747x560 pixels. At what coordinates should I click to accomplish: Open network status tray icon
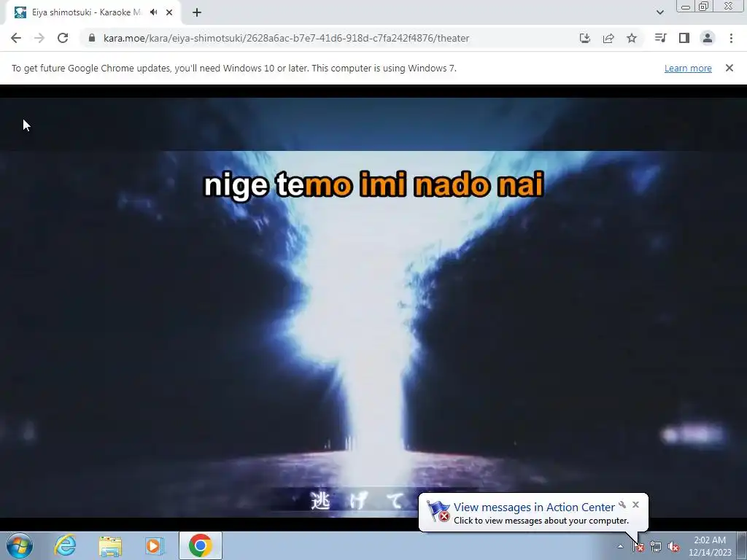(x=656, y=547)
